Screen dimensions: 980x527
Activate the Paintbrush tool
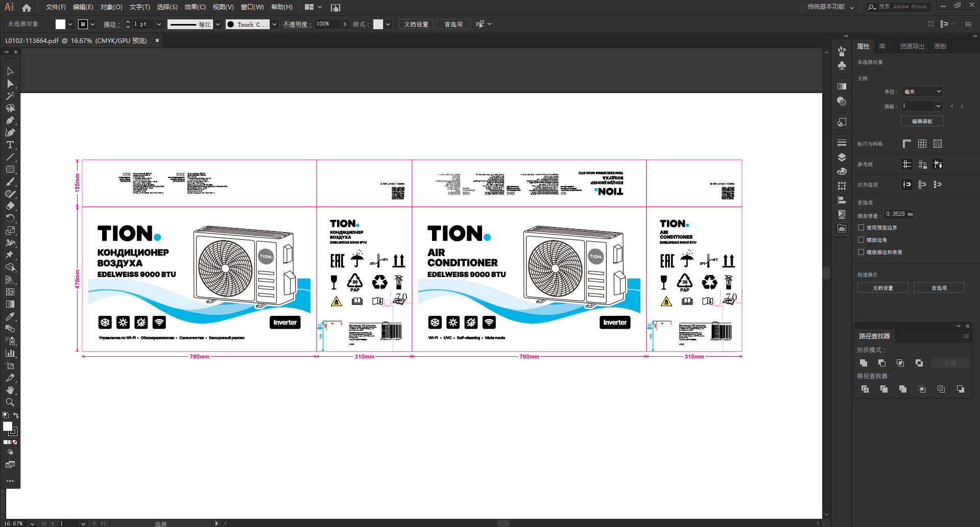tap(10, 182)
